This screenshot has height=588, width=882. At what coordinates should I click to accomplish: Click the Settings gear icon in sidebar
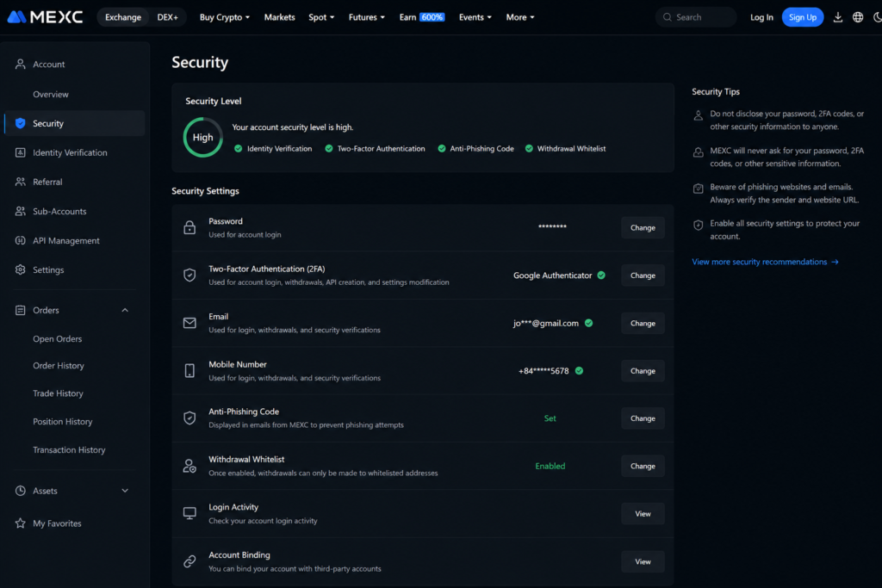(x=21, y=269)
